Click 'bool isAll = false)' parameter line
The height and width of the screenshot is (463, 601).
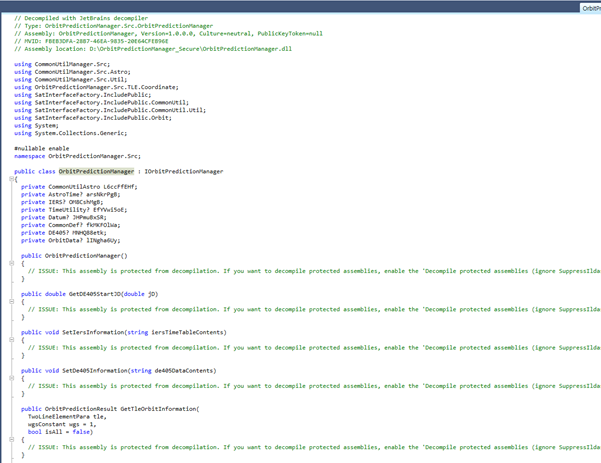60,432
